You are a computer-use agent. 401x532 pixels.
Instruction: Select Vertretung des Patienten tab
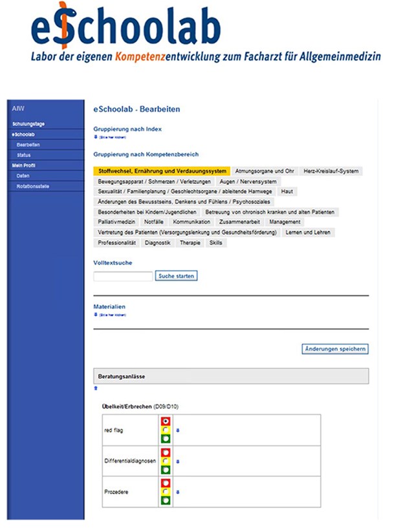coord(187,233)
